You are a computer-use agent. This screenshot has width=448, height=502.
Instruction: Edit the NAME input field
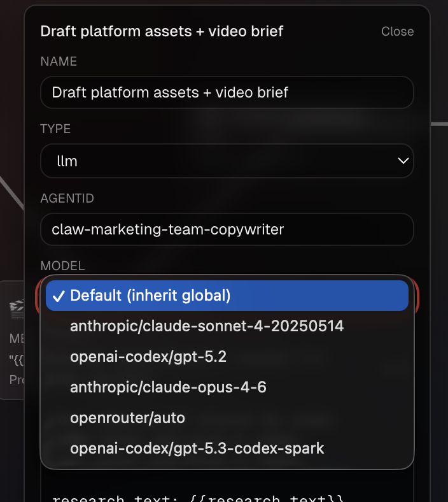click(227, 92)
